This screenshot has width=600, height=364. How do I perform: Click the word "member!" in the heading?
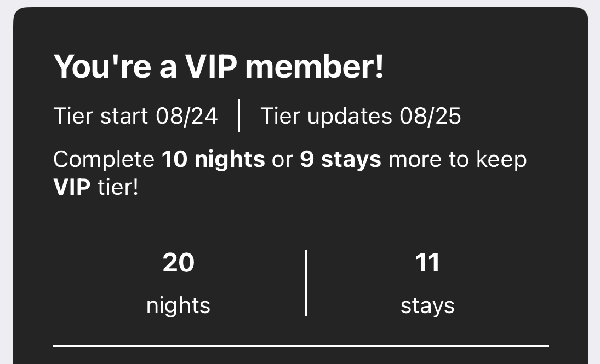pyautogui.click(x=315, y=67)
